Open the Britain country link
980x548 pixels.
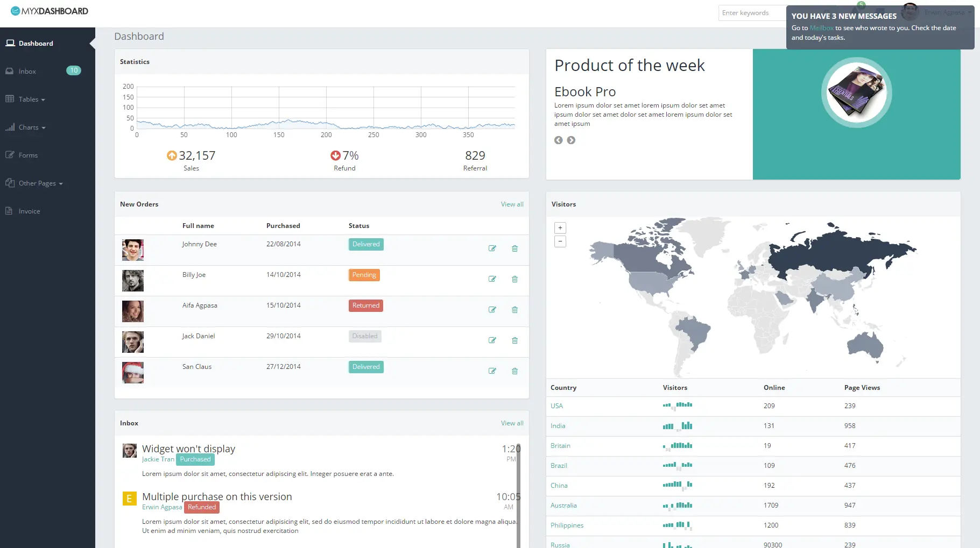click(x=560, y=446)
